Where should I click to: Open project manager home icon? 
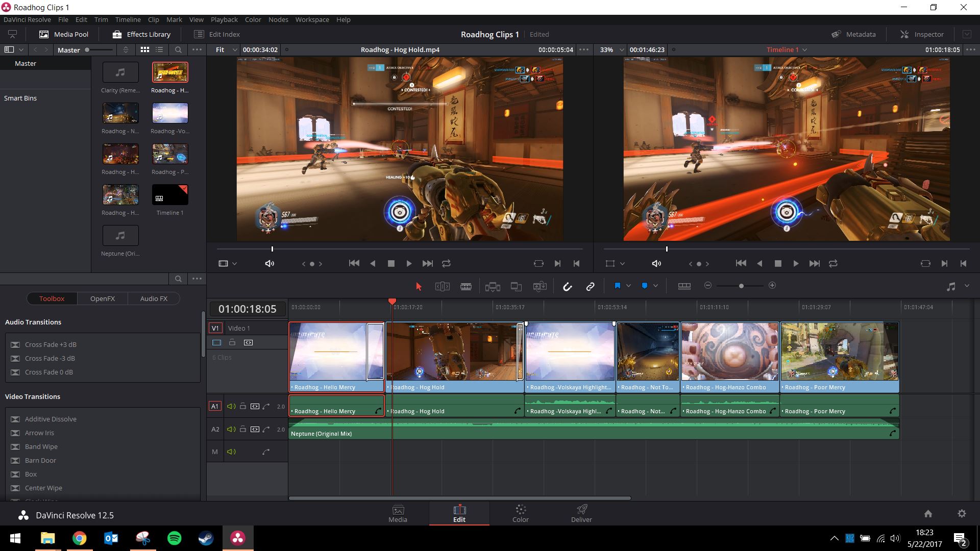[x=928, y=514]
